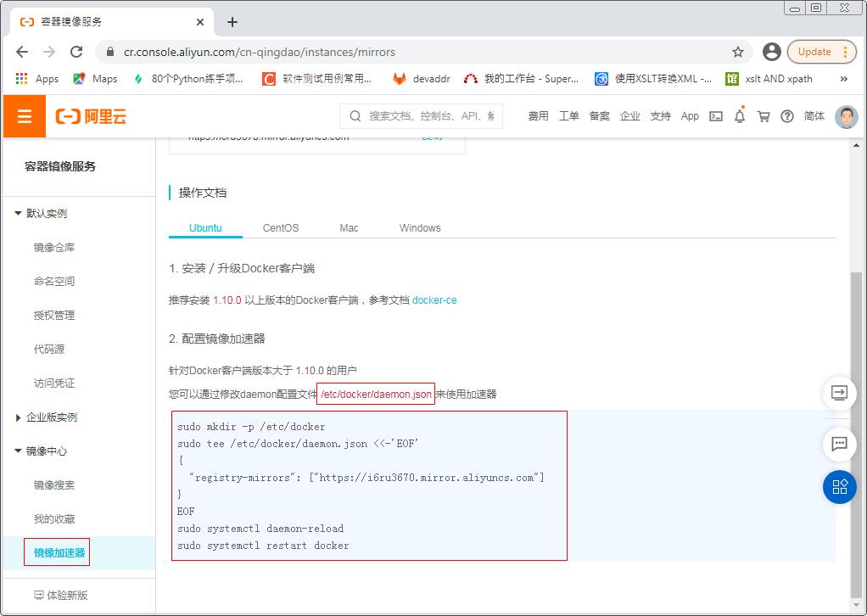Open the 企业 menu

point(629,116)
